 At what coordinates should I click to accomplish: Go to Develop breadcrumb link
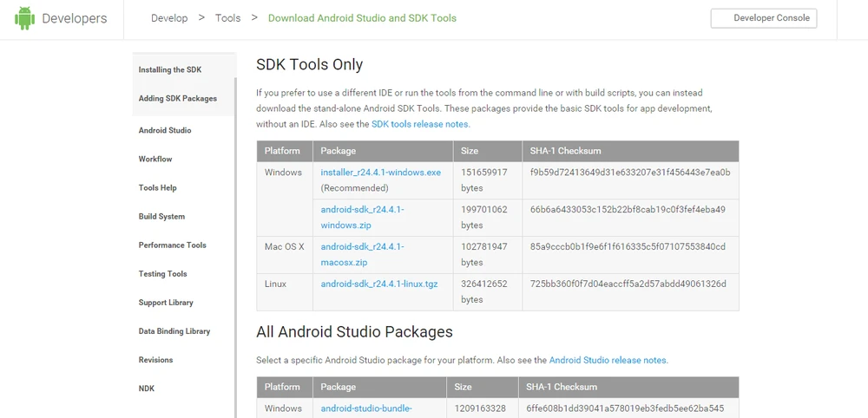[x=169, y=18]
